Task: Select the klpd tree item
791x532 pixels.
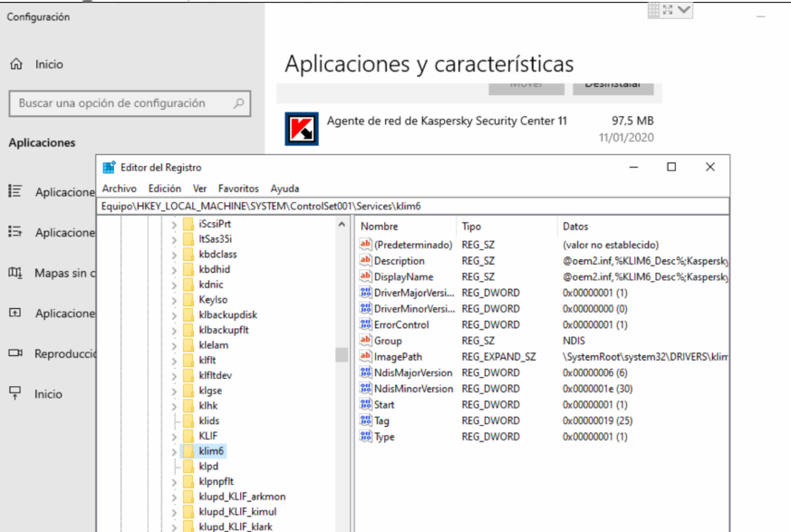Action: point(208,467)
